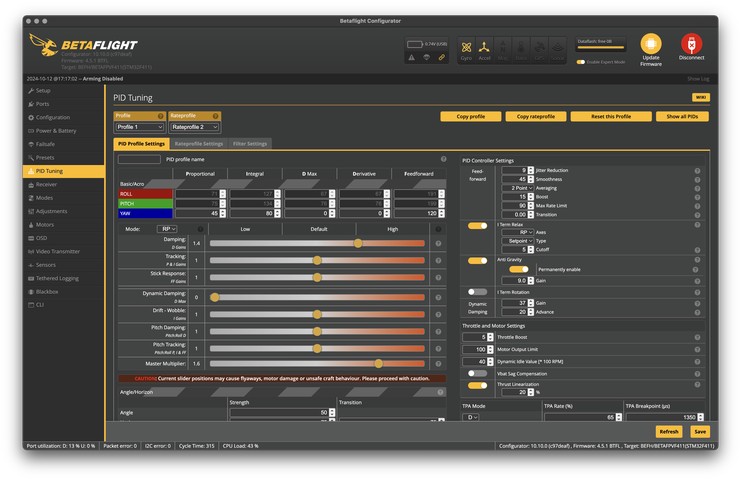Enable the I Term Rotation switch
The width and height of the screenshot is (741, 480).
coord(478,291)
